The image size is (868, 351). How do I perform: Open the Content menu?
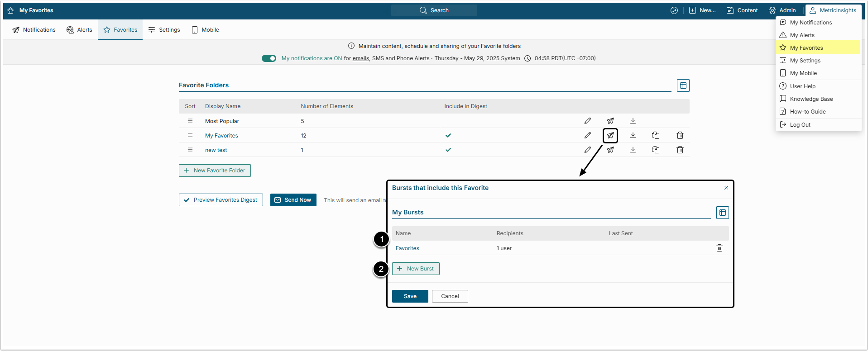pos(742,10)
